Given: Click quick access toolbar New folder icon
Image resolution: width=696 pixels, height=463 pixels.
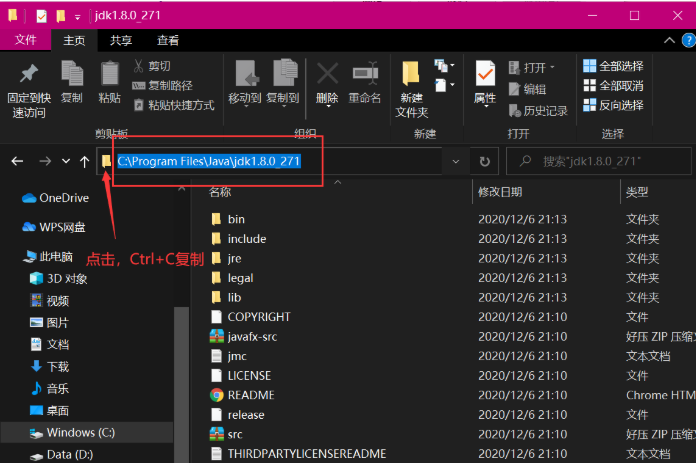Looking at the screenshot, I should click(x=61, y=16).
